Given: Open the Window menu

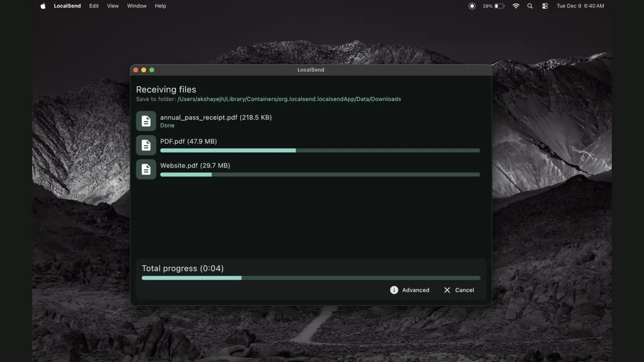Looking at the screenshot, I should click(137, 6).
